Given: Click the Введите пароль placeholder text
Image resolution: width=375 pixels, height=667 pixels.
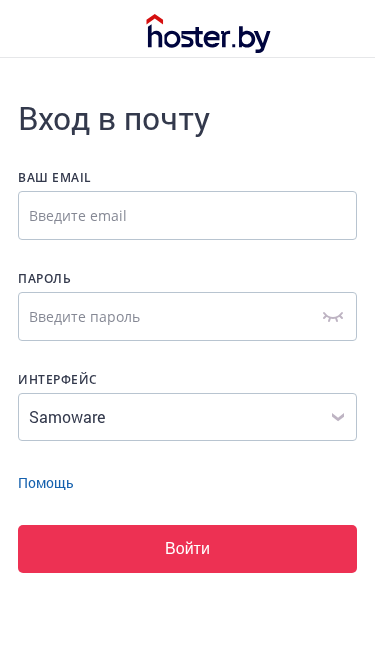Looking at the screenshot, I should coord(84,317).
